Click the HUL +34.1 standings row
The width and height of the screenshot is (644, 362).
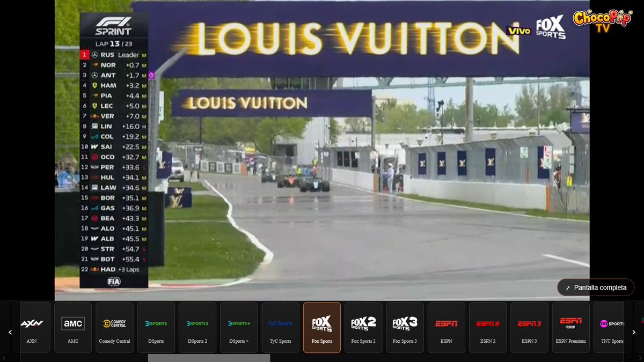(x=114, y=177)
